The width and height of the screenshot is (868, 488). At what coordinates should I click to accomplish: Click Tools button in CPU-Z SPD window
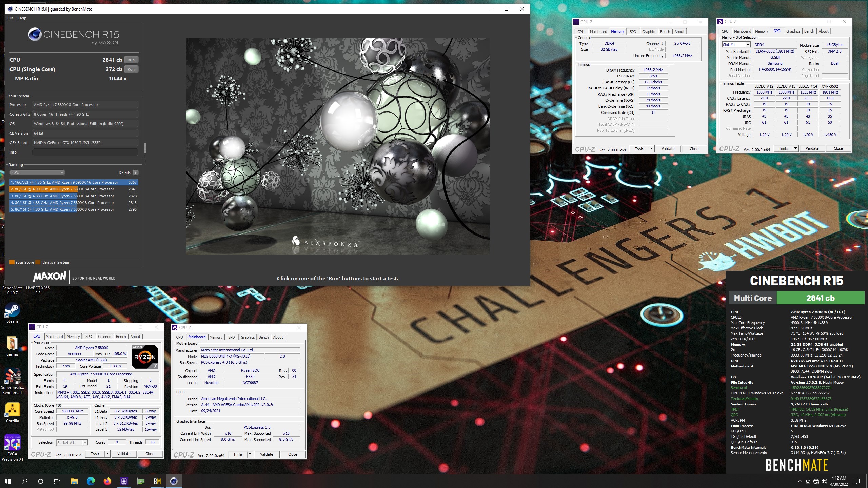[x=783, y=148]
